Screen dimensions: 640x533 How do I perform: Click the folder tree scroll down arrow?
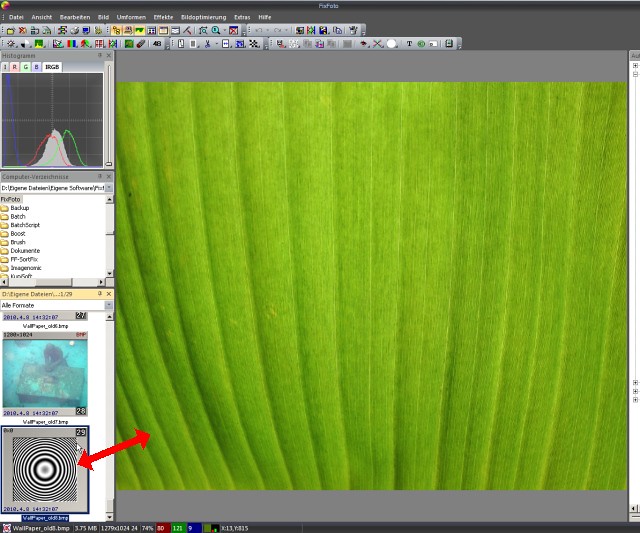point(109,273)
